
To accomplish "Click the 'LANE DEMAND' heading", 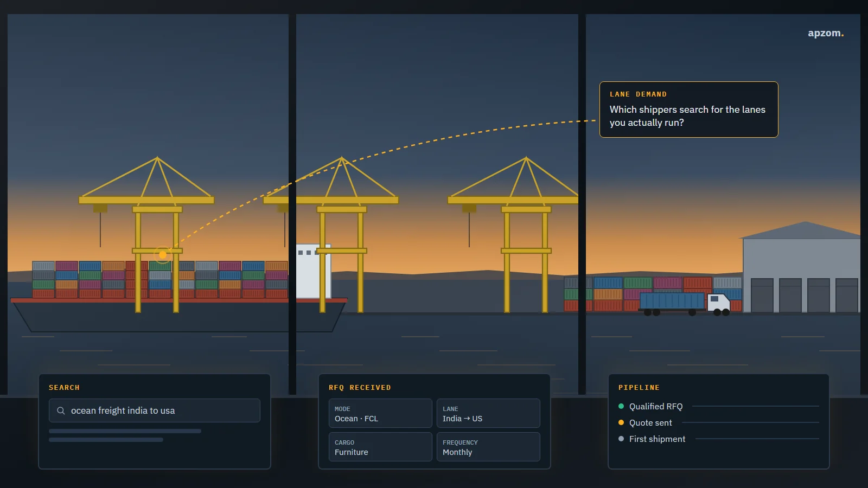I will coord(638,94).
